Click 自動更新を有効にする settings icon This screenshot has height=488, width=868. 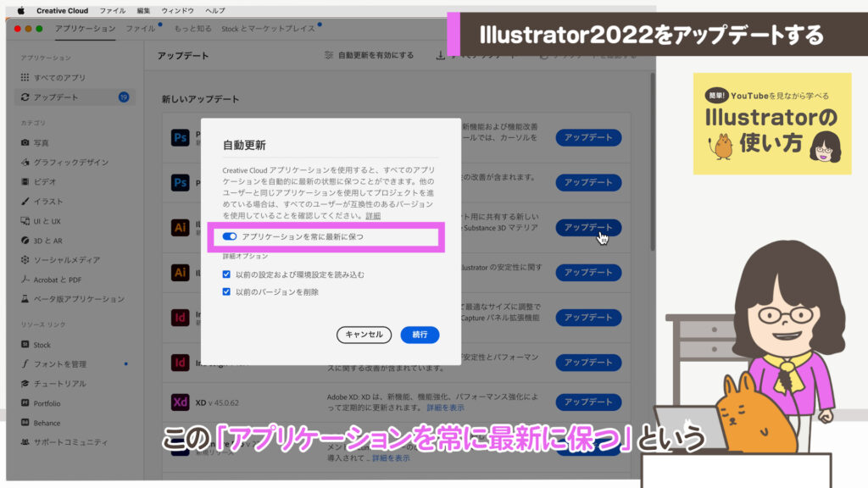pos(329,55)
